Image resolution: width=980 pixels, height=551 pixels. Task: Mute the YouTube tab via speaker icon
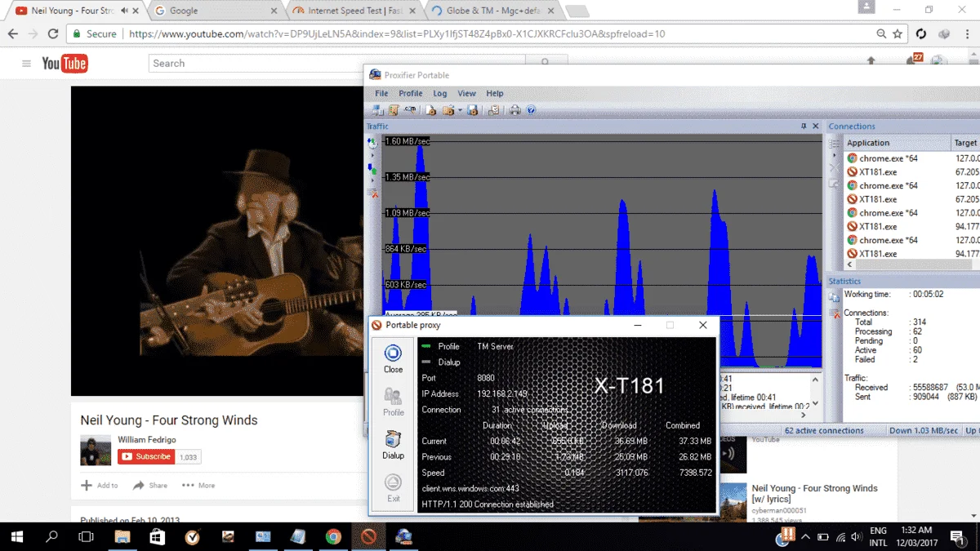click(123, 11)
